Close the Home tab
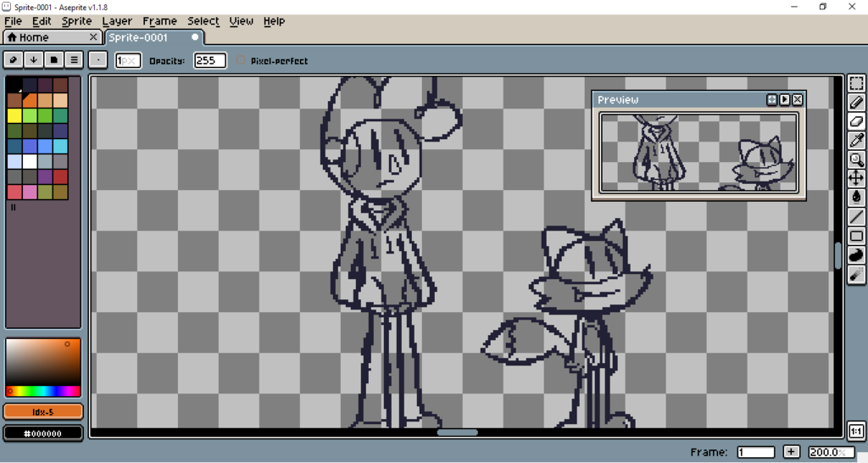Viewport: 868px width, 463px height. (93, 37)
